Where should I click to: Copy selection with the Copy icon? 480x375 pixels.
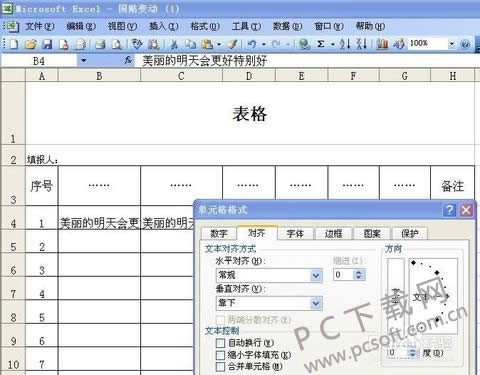tap(191, 44)
